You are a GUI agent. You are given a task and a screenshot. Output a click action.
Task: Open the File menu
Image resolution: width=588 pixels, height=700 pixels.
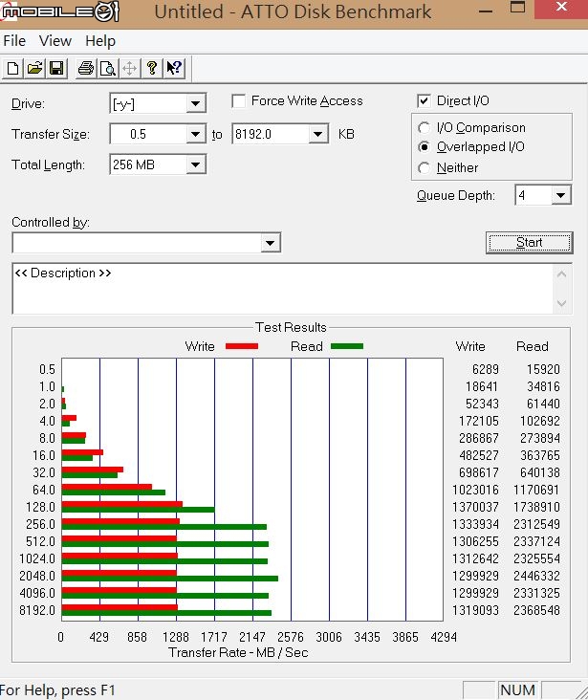click(x=14, y=41)
